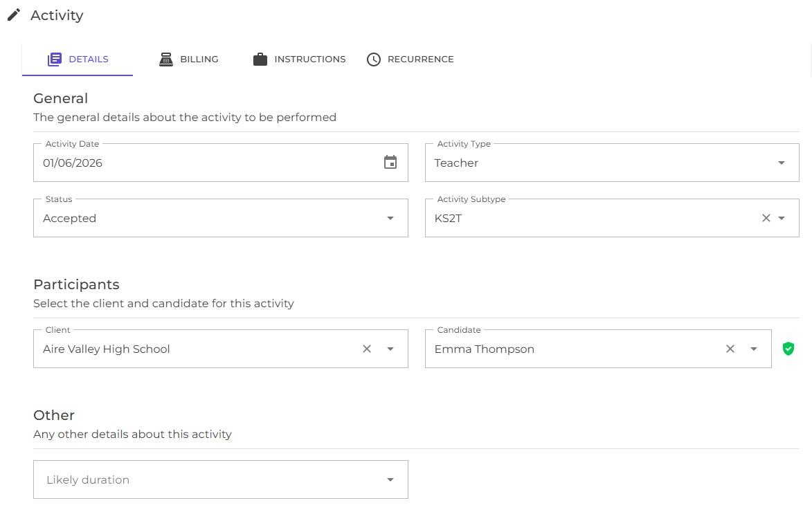Click the Client text Aire Valley High School
This screenshot has width=812, height=512.
tap(106, 349)
